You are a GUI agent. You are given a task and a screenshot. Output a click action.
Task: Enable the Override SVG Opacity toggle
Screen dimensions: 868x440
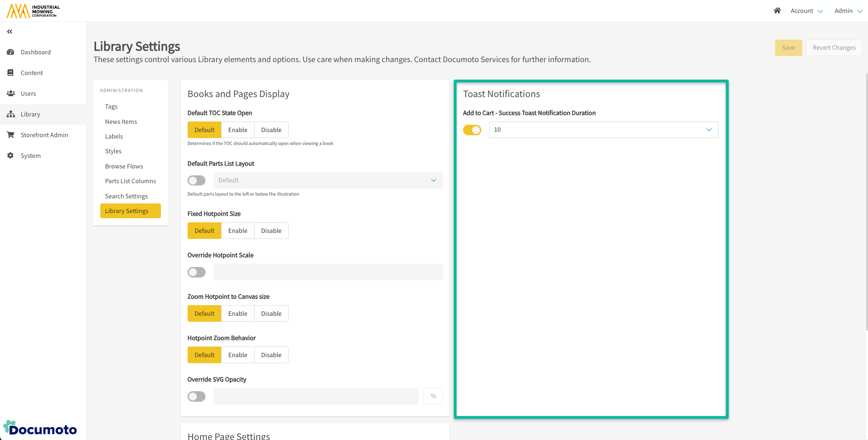coord(196,396)
